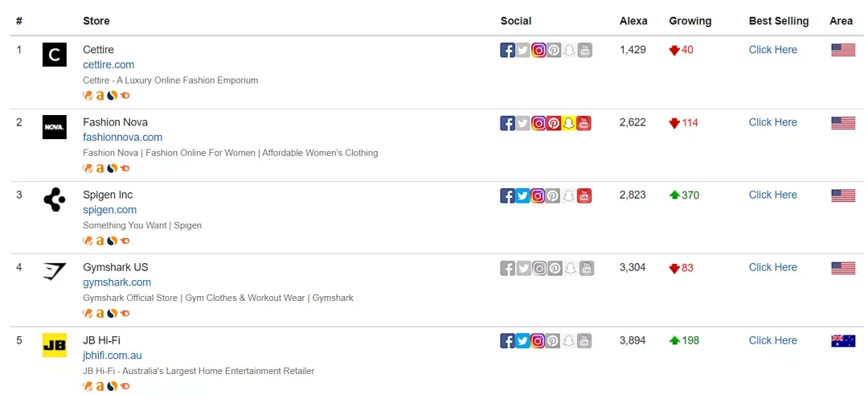Open the spigen.com link
Viewport: 868px width, 395px height.
coord(109,209)
